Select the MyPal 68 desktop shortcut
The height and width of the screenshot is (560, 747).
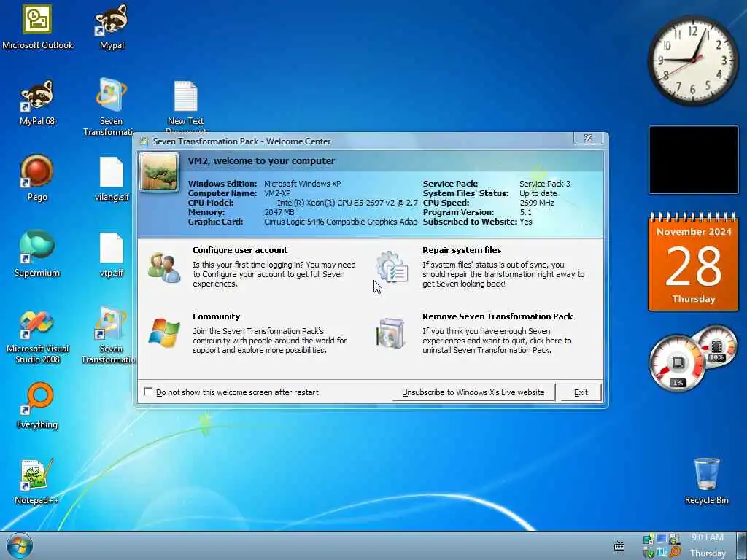37,102
